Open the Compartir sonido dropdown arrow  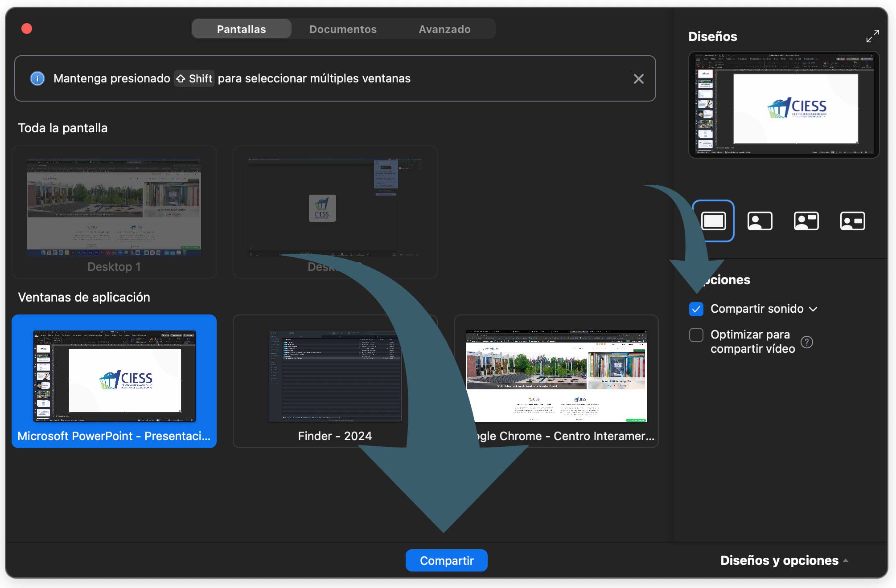(813, 309)
